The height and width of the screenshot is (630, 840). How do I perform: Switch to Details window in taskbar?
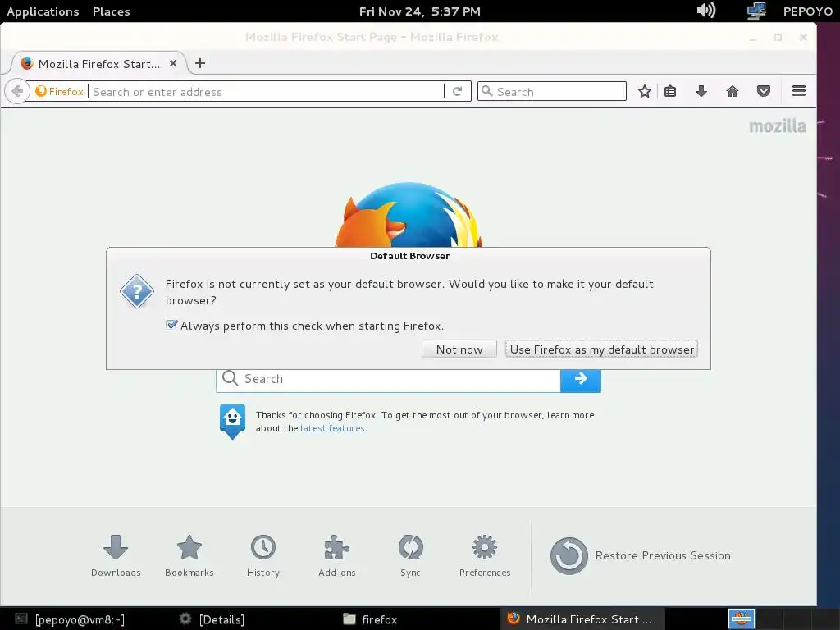(x=212, y=619)
